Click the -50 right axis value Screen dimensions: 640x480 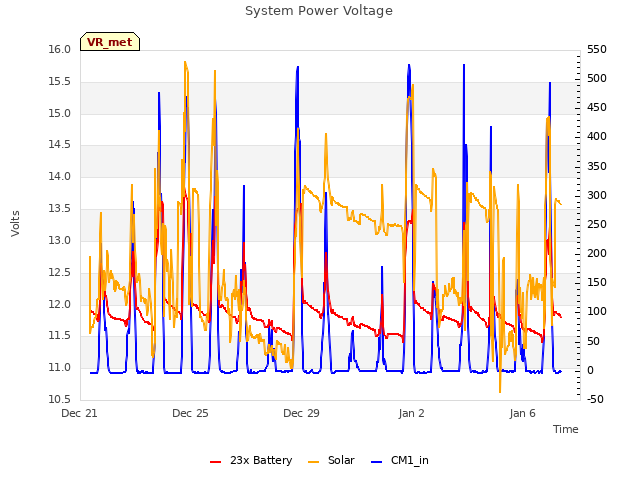click(595, 399)
